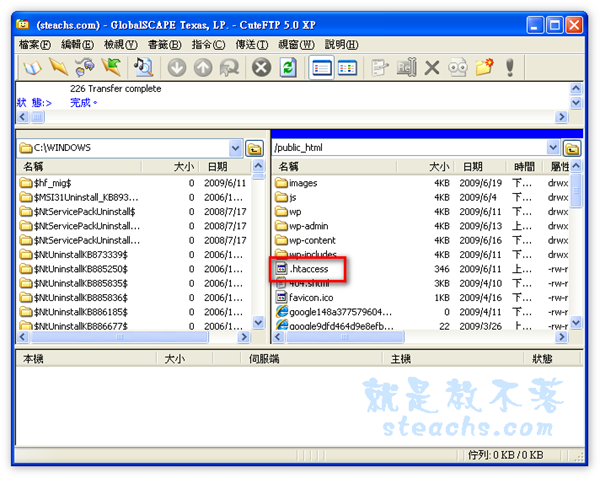The width and height of the screenshot is (600, 478).
Task: Open 說明(H) menu
Action: point(341,45)
